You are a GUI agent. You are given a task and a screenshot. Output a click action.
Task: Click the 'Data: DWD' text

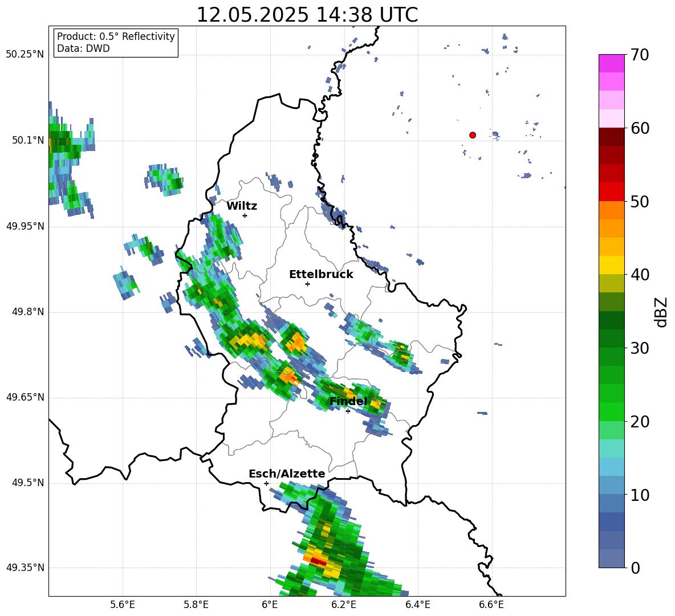[x=83, y=48]
